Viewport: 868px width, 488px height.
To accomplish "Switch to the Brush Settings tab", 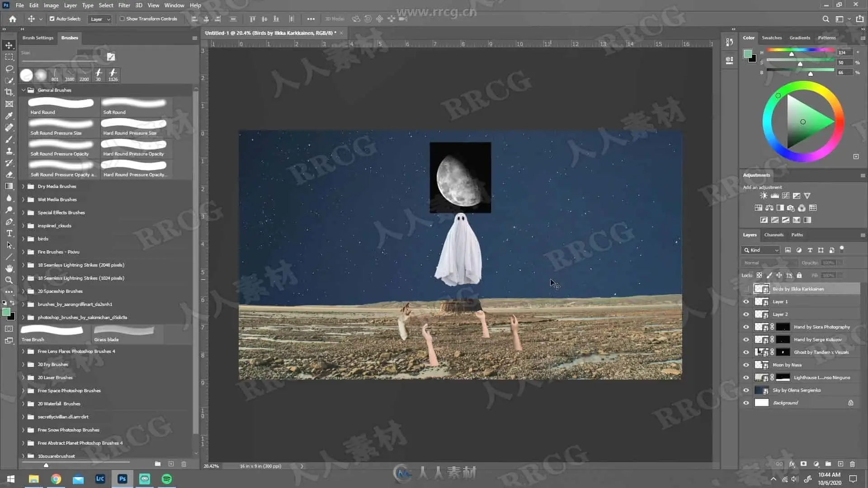I will click(38, 38).
